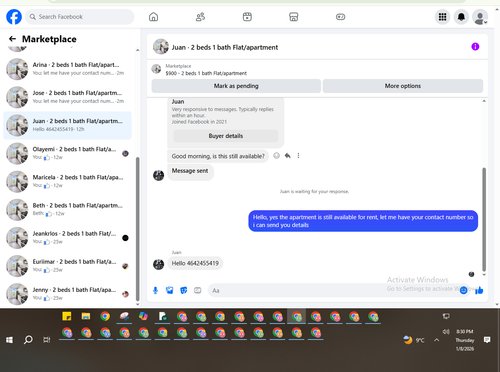Click Mark as pending button
The width and height of the screenshot is (500, 372).
tap(236, 86)
